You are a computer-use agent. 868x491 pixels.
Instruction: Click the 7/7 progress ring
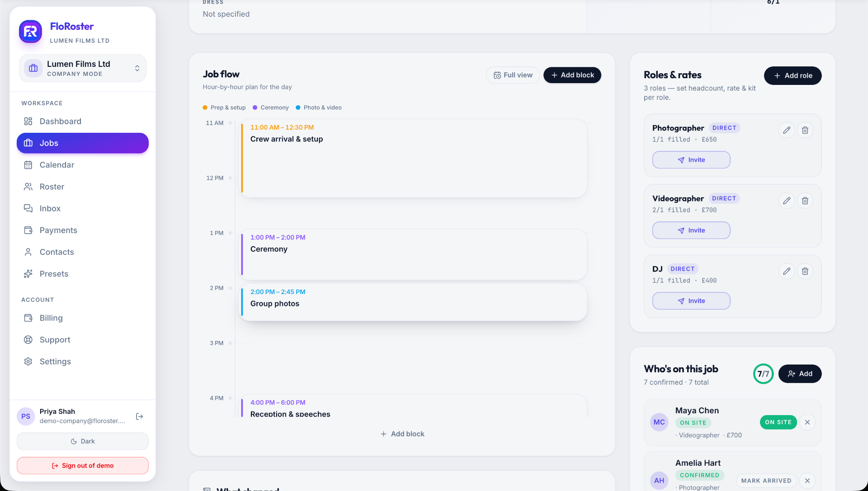pyautogui.click(x=763, y=374)
